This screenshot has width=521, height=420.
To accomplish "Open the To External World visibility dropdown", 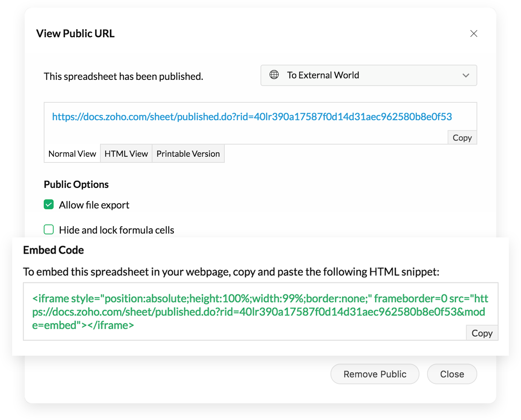I will pyautogui.click(x=368, y=75).
